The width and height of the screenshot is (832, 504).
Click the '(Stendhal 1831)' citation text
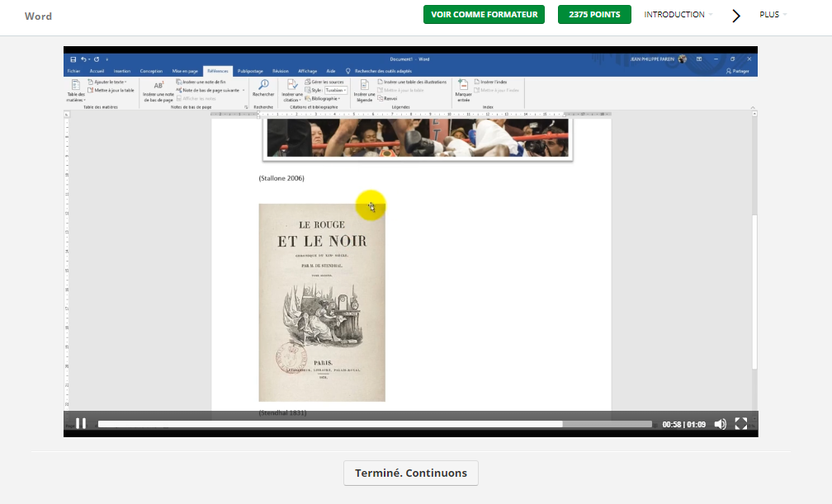click(283, 412)
